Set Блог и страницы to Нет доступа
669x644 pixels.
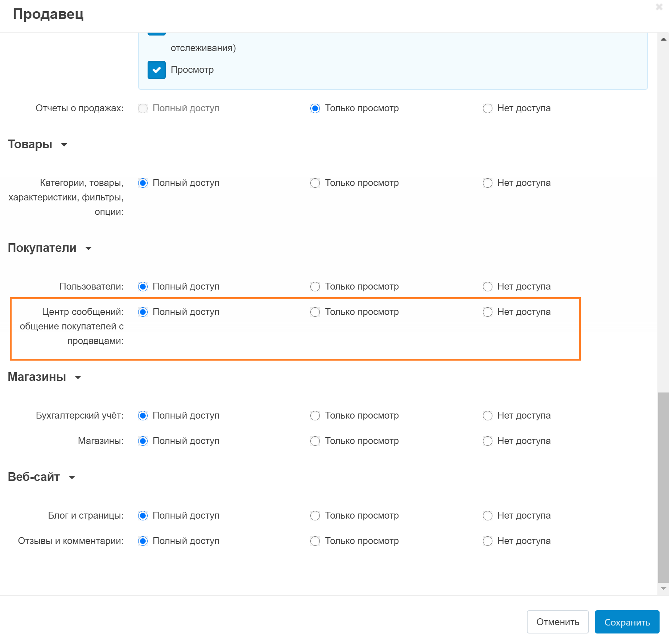pos(487,516)
